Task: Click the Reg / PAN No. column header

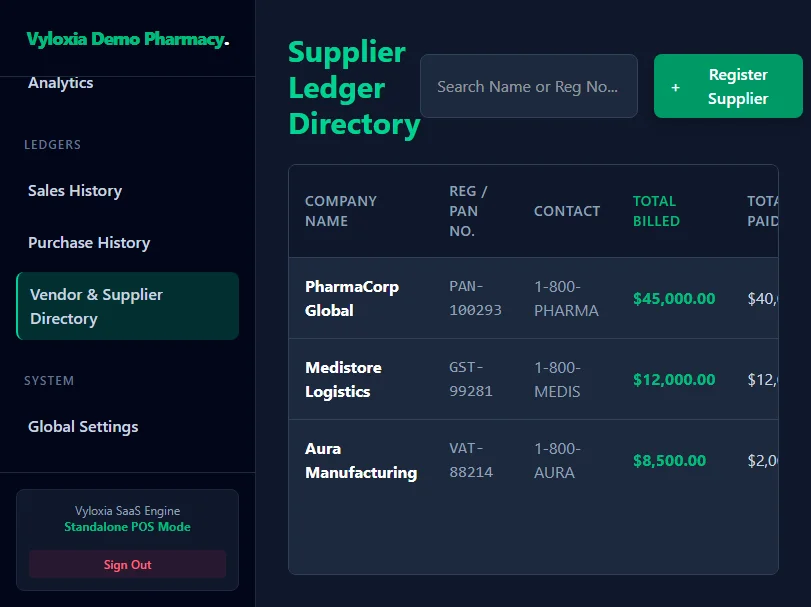Action: coord(468,211)
